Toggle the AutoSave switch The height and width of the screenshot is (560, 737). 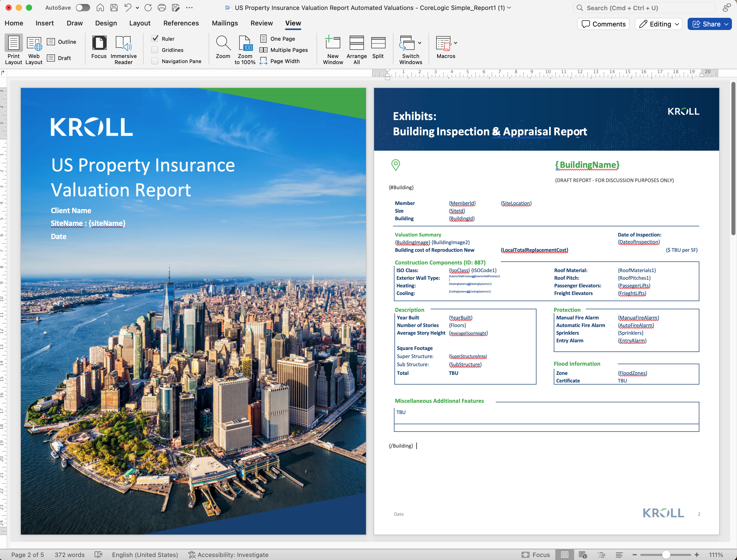[x=83, y=8]
